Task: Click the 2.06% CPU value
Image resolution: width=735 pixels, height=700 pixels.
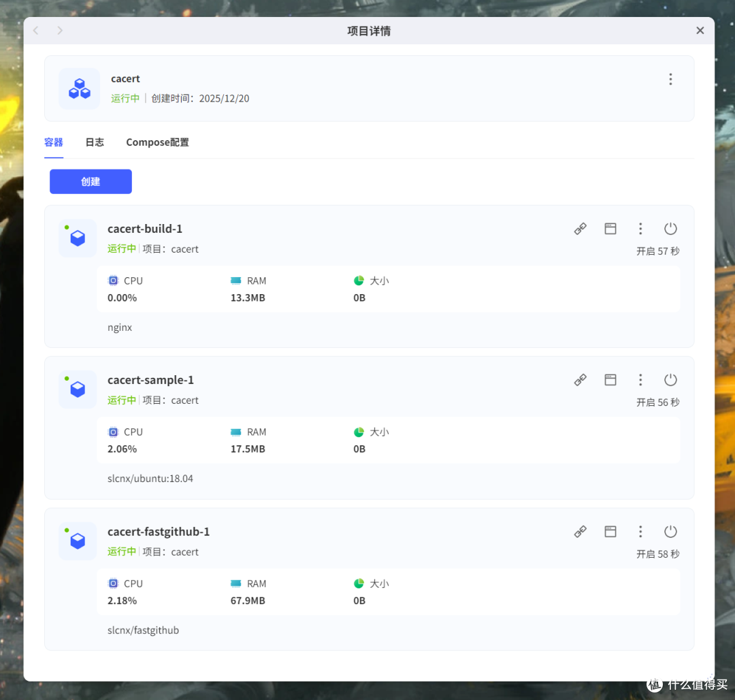Action: (x=122, y=449)
